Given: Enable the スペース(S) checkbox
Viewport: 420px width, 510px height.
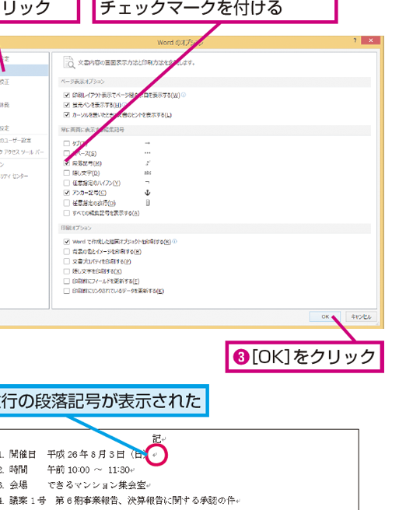Looking at the screenshot, I should (67, 153).
